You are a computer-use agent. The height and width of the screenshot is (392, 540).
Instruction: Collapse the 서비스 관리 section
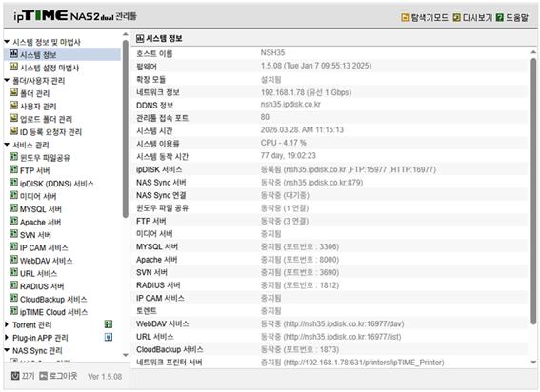click(7, 145)
